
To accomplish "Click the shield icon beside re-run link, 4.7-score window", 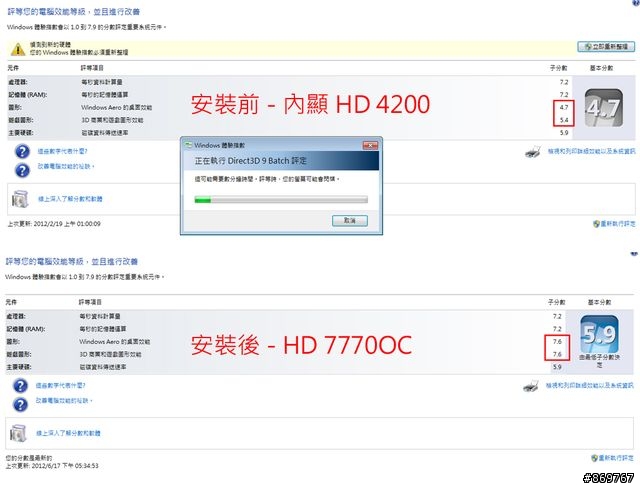I will pyautogui.click(x=596, y=224).
